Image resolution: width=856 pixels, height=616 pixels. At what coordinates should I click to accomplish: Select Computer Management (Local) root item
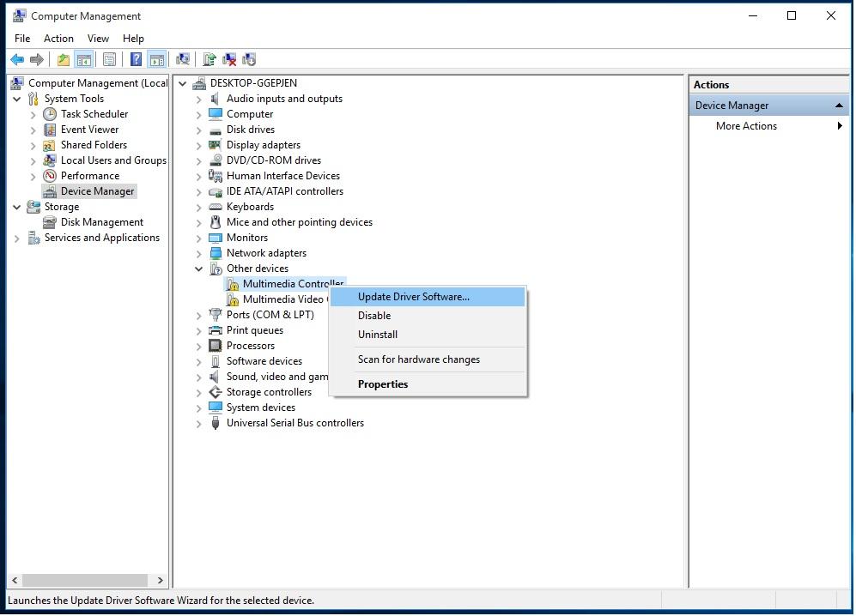click(98, 83)
